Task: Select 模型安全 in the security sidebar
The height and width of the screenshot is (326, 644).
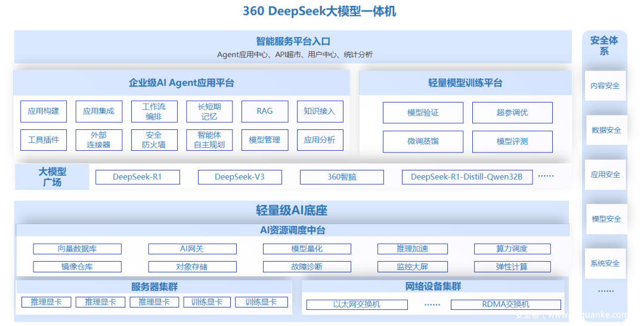Action: click(605, 219)
